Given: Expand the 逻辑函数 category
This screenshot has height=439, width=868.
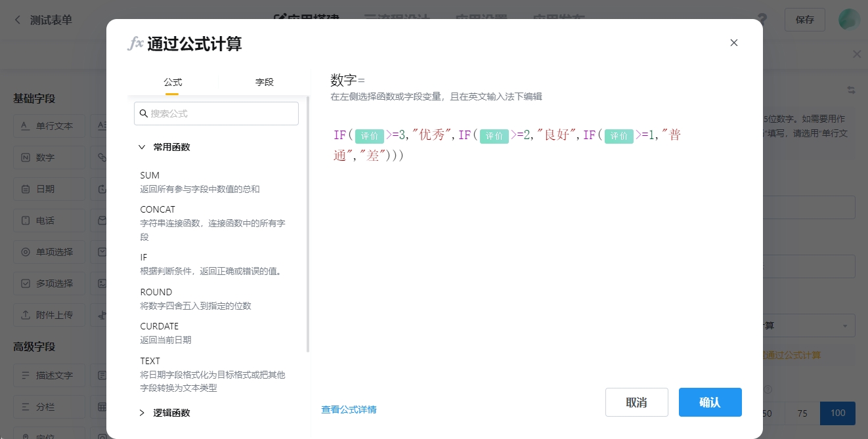Looking at the screenshot, I should coord(142,413).
